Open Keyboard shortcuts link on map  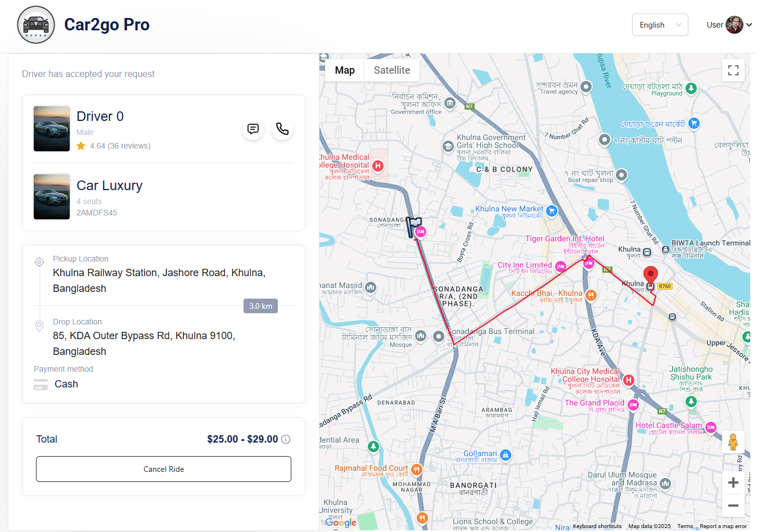[597, 526]
